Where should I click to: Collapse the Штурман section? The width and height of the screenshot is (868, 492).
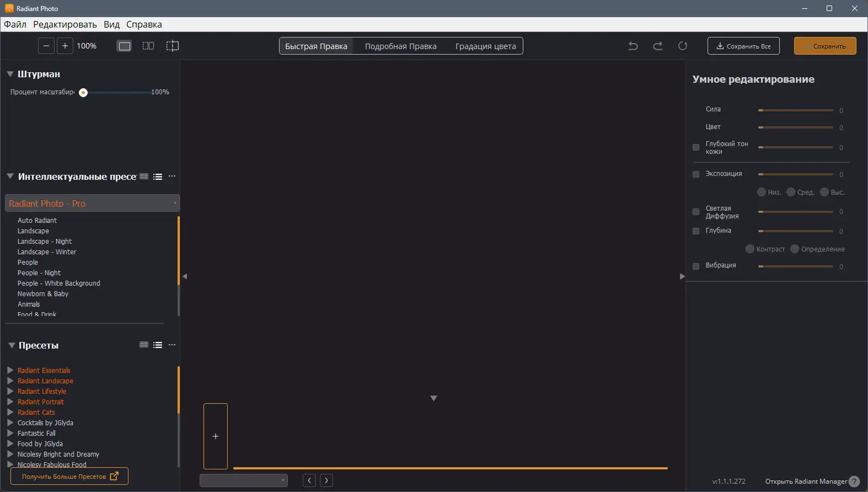(10, 74)
